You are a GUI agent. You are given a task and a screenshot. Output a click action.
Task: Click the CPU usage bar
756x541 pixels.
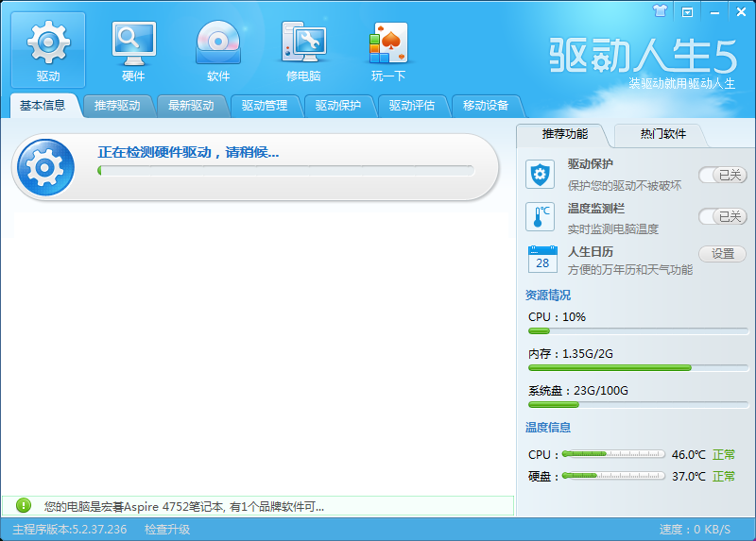639,331
